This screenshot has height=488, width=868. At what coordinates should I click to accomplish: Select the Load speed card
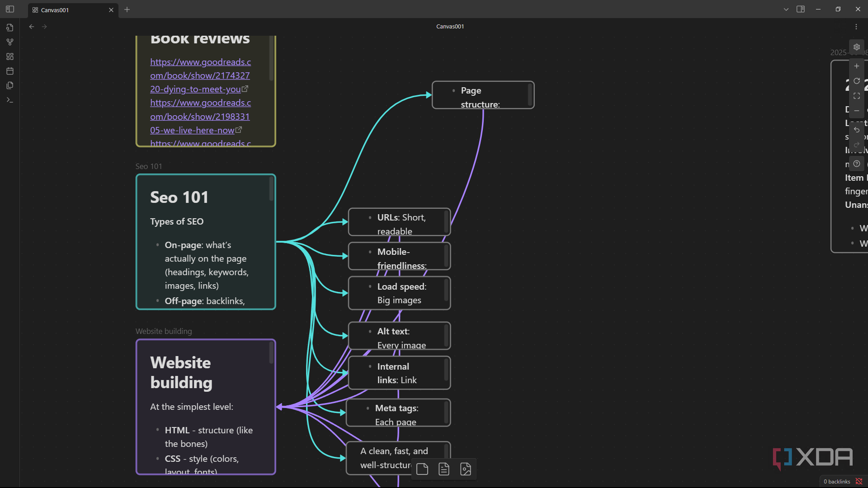pos(399,293)
